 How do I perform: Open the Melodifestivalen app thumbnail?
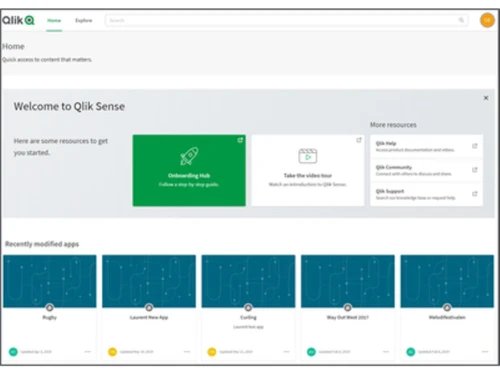[x=447, y=281]
